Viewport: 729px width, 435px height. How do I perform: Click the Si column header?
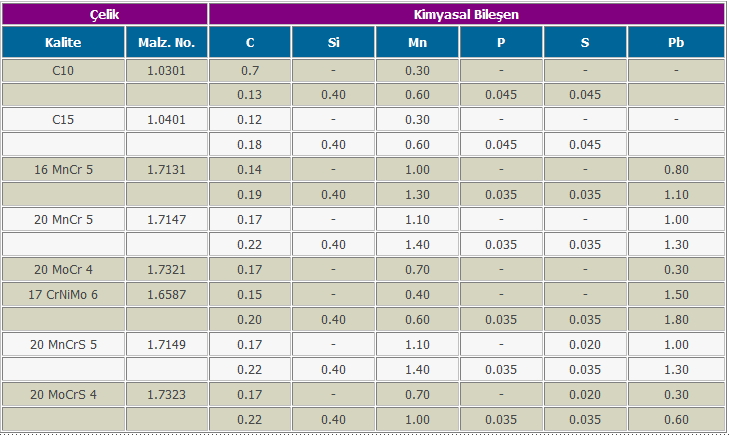click(x=333, y=43)
